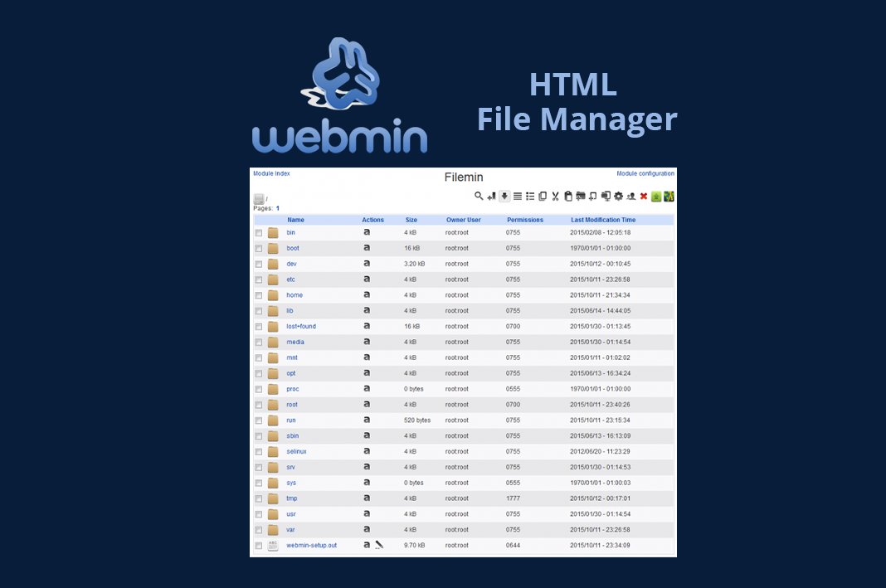Image resolution: width=886 pixels, height=588 pixels.
Task: Click the green upload files icon
Action: (656, 196)
